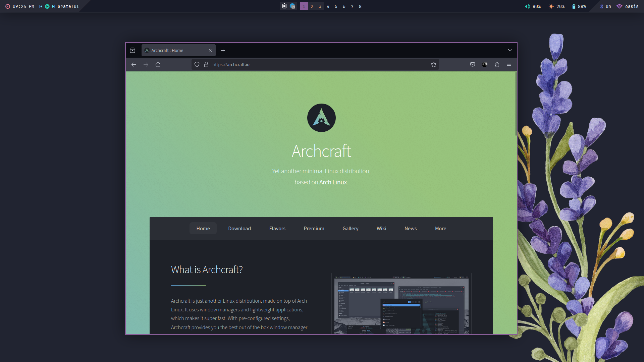Open the dark round extension icon in toolbar
The image size is (644, 362).
(485, 64)
